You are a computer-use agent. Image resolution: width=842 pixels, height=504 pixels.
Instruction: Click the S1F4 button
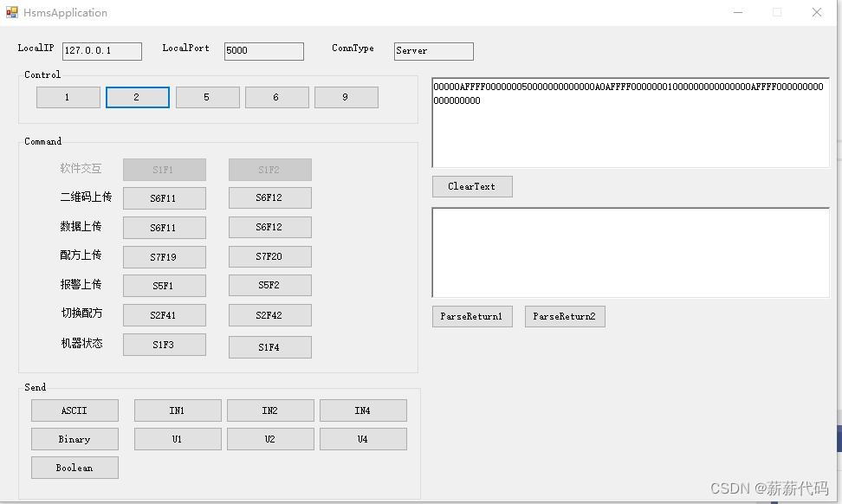point(270,347)
